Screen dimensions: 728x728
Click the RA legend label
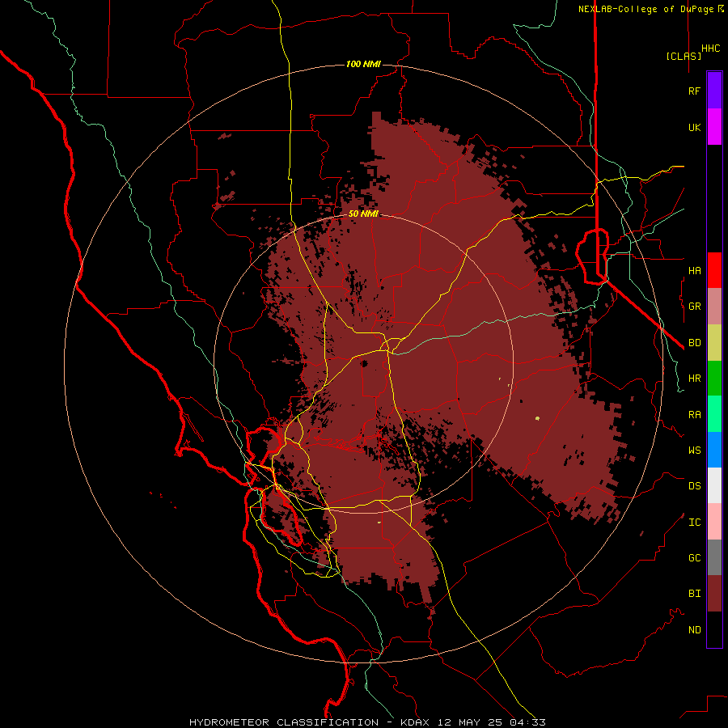694,415
